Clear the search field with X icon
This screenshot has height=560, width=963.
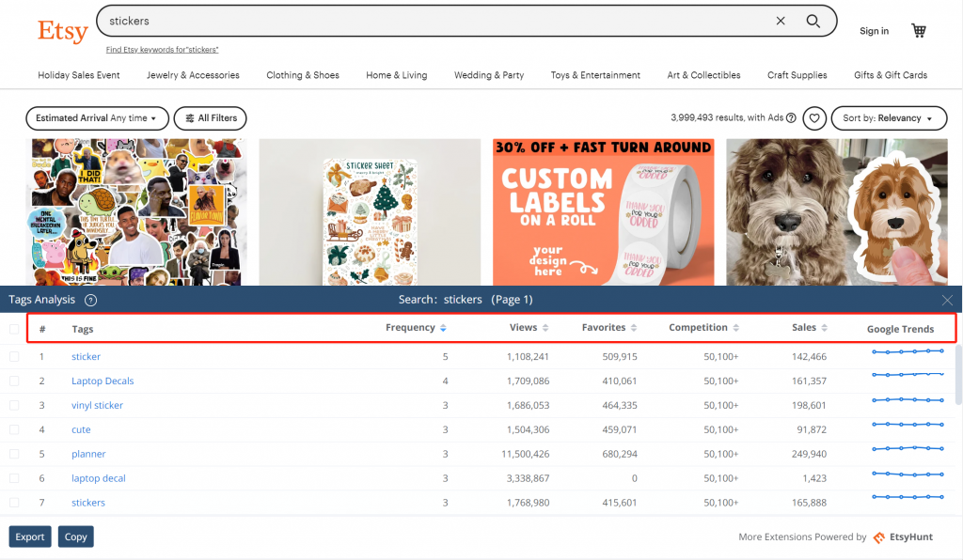click(781, 21)
